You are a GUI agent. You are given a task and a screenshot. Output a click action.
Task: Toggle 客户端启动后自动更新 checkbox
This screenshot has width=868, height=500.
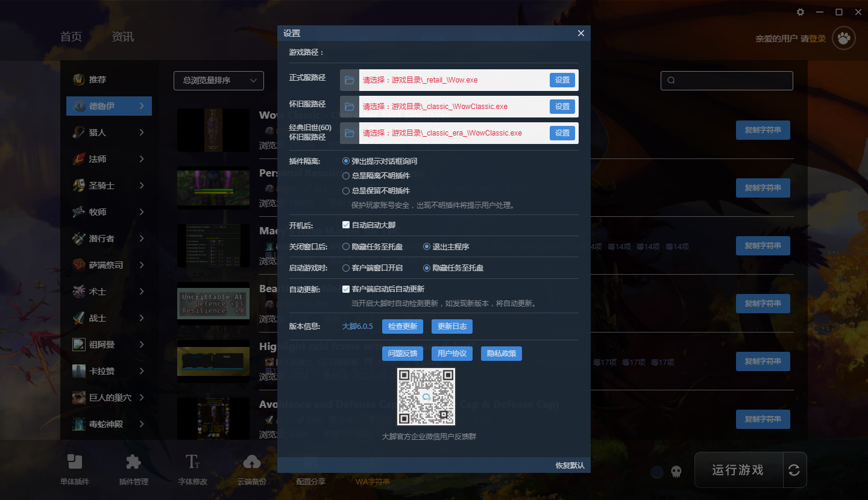[x=346, y=289]
